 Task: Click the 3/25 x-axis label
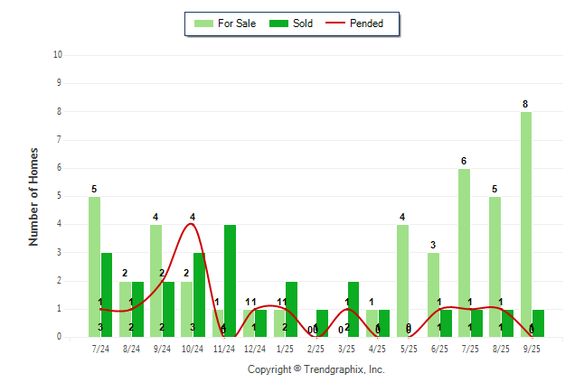(346, 347)
